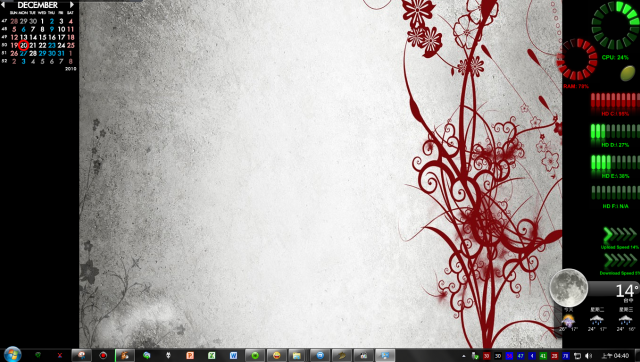Open the brown character taskbar application
The height and width of the screenshot is (362, 640).
tap(124, 355)
